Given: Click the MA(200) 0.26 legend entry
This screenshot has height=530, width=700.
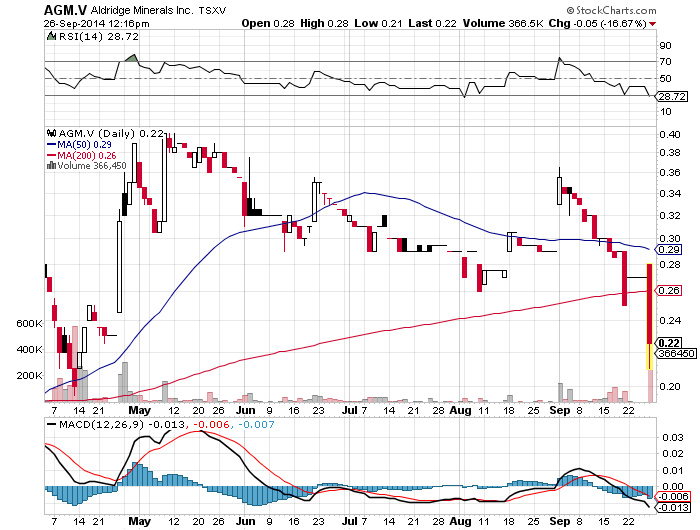Looking at the screenshot, I should click(81, 155).
